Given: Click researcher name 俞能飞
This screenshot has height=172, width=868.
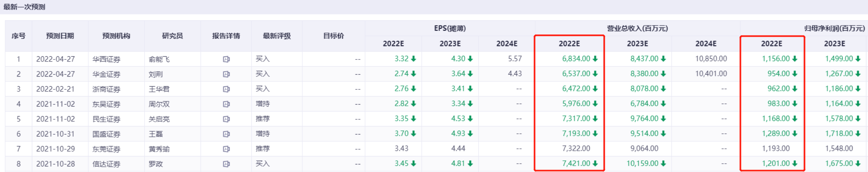Looking at the screenshot, I should 159,59.
